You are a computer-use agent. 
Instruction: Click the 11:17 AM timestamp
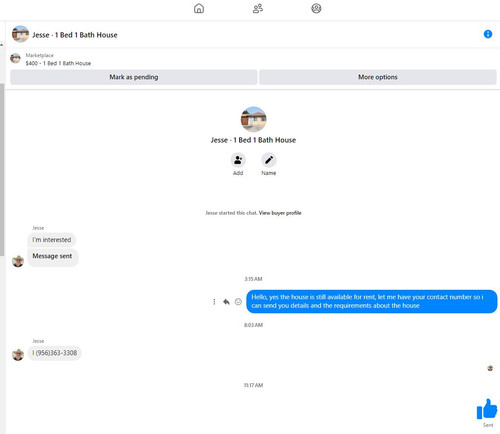[253, 385]
